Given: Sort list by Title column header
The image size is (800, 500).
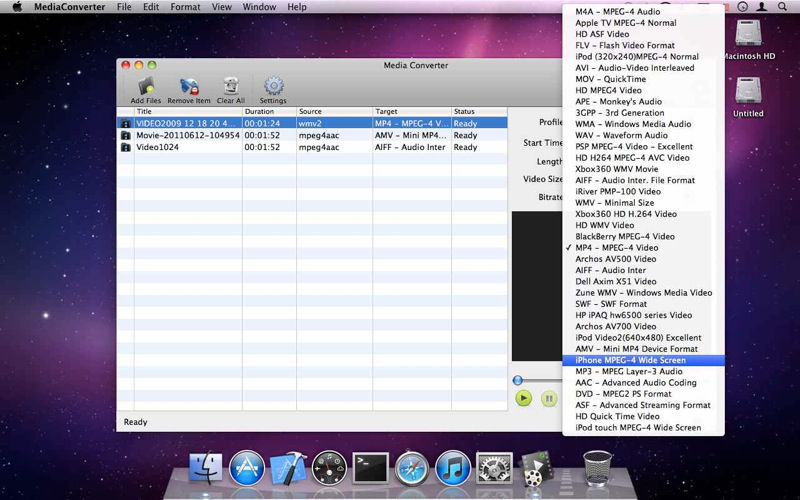Looking at the screenshot, I should point(188,111).
